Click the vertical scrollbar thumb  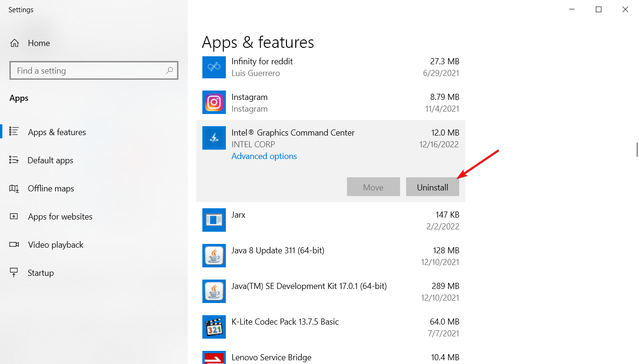pos(637,149)
